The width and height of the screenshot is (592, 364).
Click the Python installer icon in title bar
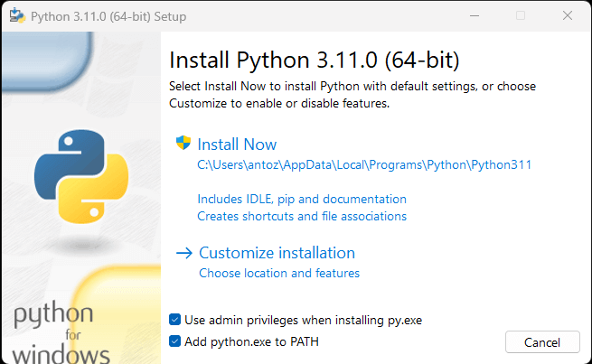[x=17, y=16]
